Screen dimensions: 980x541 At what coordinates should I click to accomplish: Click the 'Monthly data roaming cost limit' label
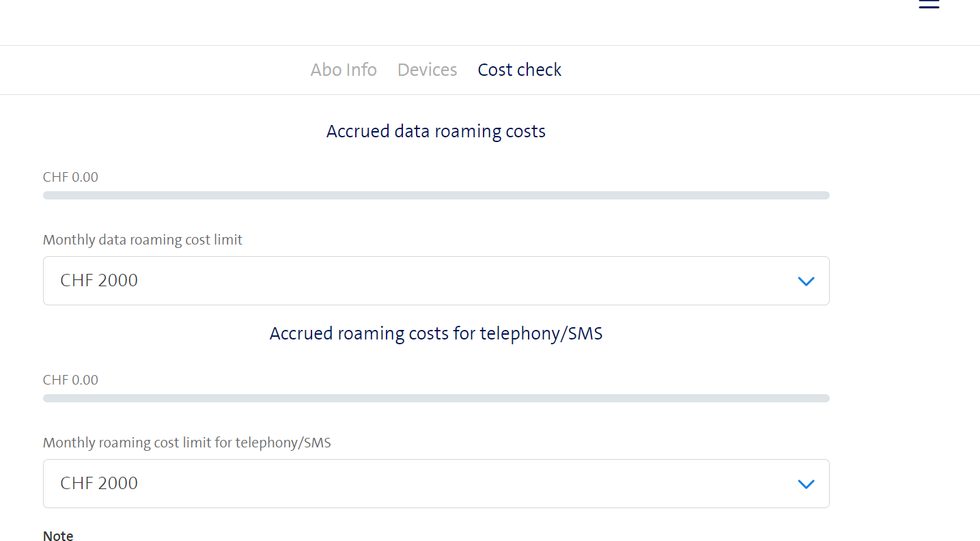143,240
